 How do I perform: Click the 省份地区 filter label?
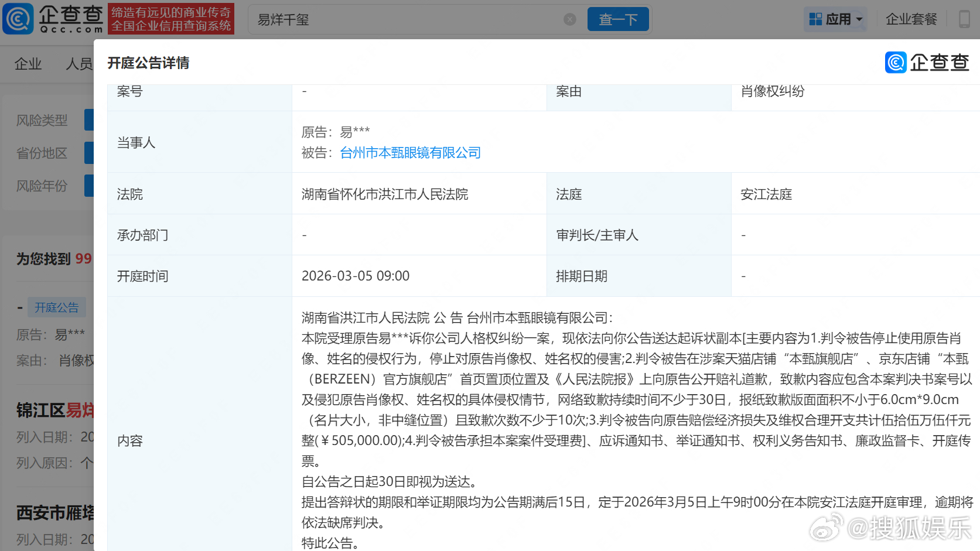(x=42, y=153)
